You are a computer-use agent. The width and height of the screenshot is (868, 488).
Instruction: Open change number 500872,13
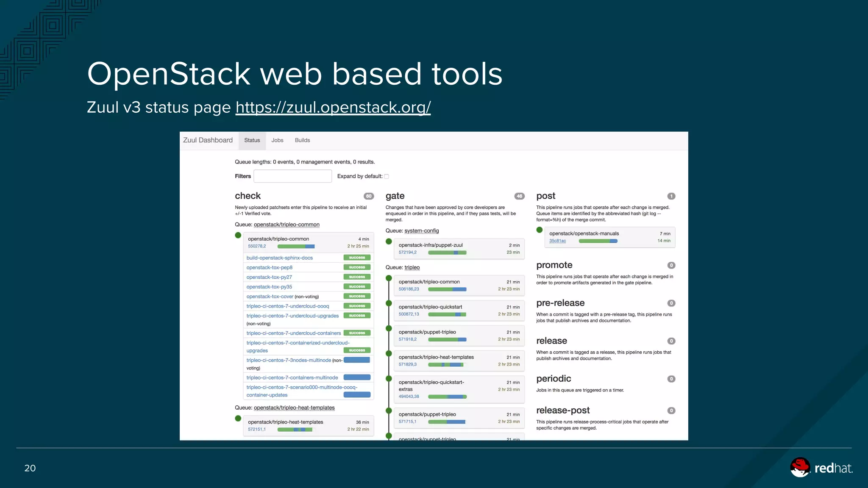click(x=409, y=314)
